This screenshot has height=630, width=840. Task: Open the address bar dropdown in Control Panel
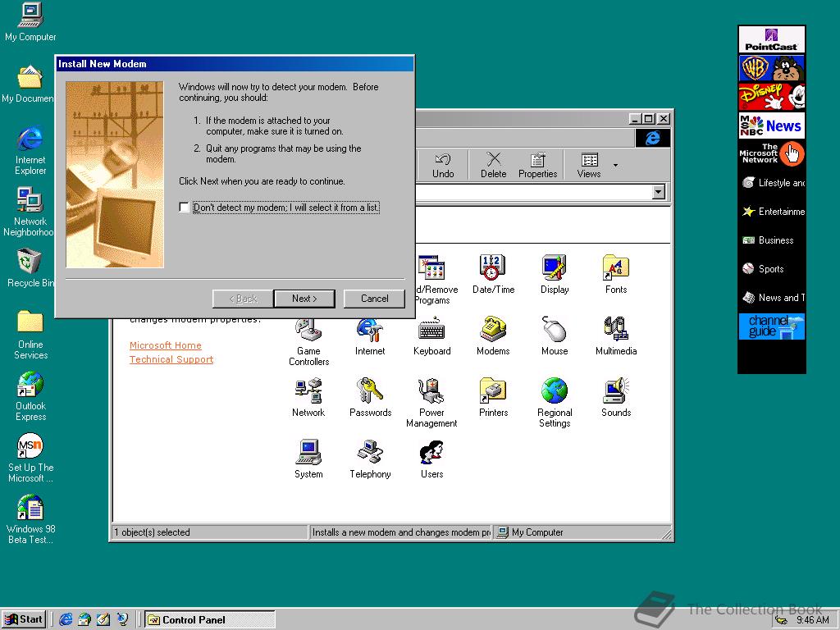click(x=659, y=192)
